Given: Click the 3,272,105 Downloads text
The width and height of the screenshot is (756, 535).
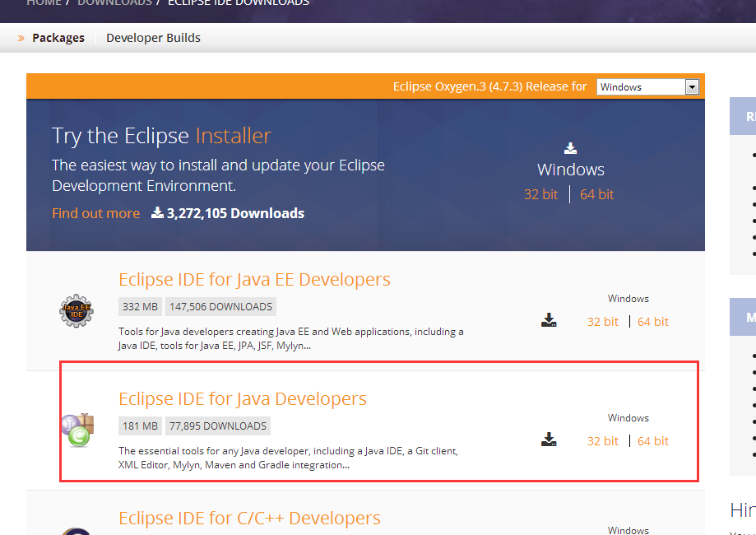Looking at the screenshot, I should click(235, 213).
